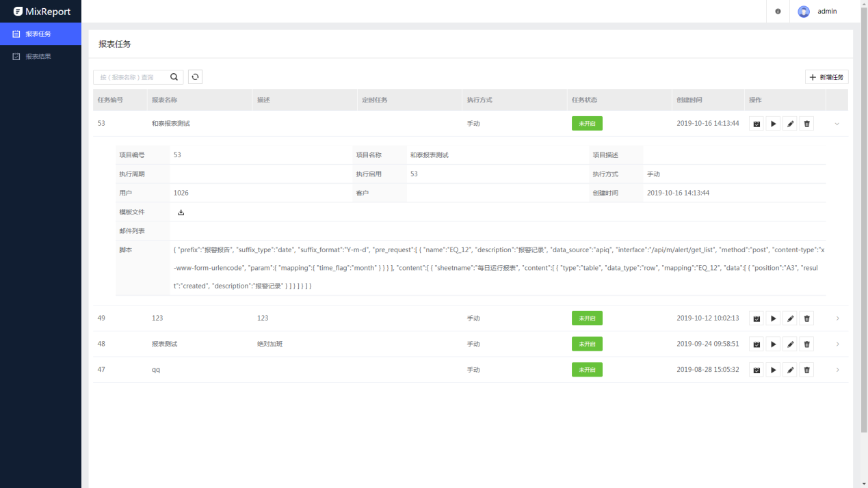Click the refresh icon beside the search box

coord(196,77)
